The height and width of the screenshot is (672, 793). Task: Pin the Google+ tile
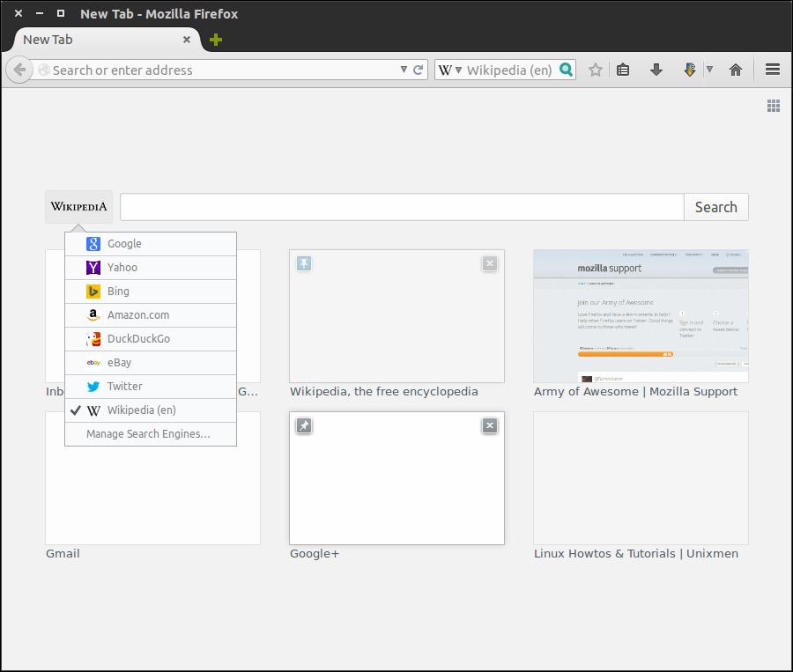tap(304, 425)
